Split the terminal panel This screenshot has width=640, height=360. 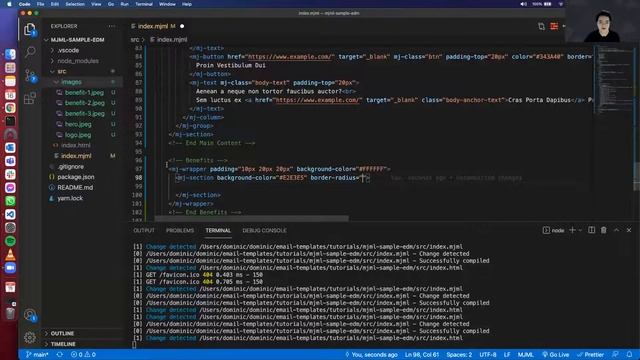[591, 230]
